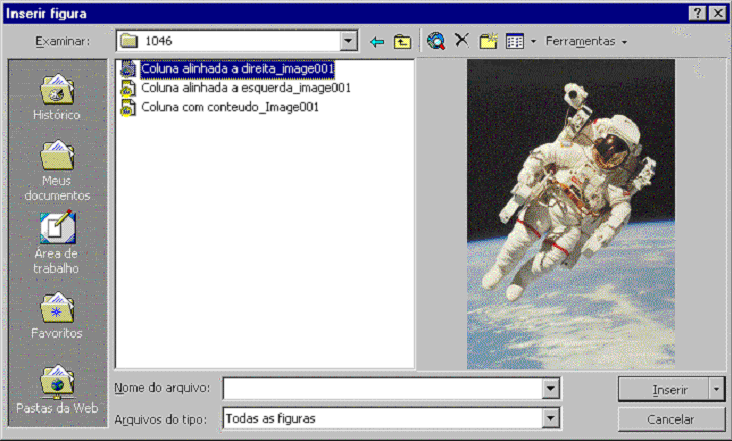
Task: Create a new folder
Action: tap(488, 41)
